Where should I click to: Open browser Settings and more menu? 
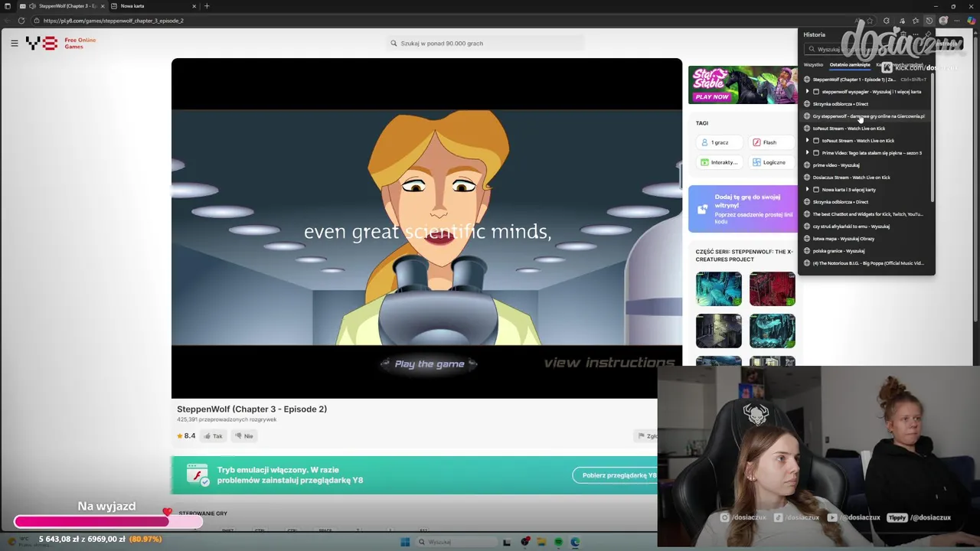click(957, 21)
